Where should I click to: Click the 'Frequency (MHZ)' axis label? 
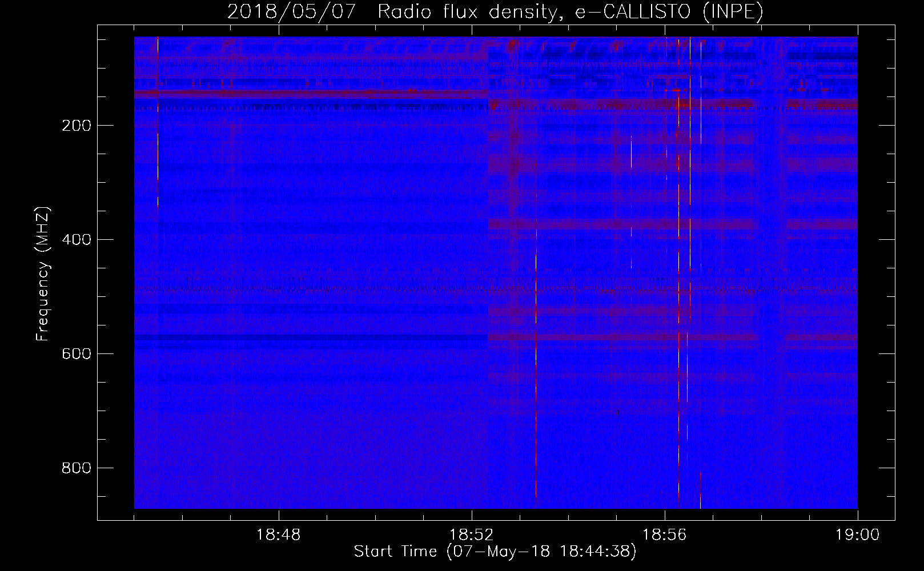[x=43, y=274]
